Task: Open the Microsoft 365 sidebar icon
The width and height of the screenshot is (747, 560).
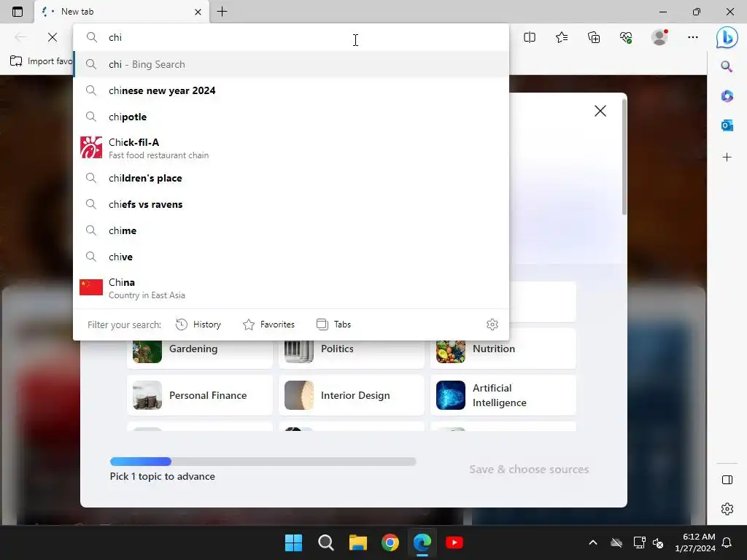Action: click(727, 96)
